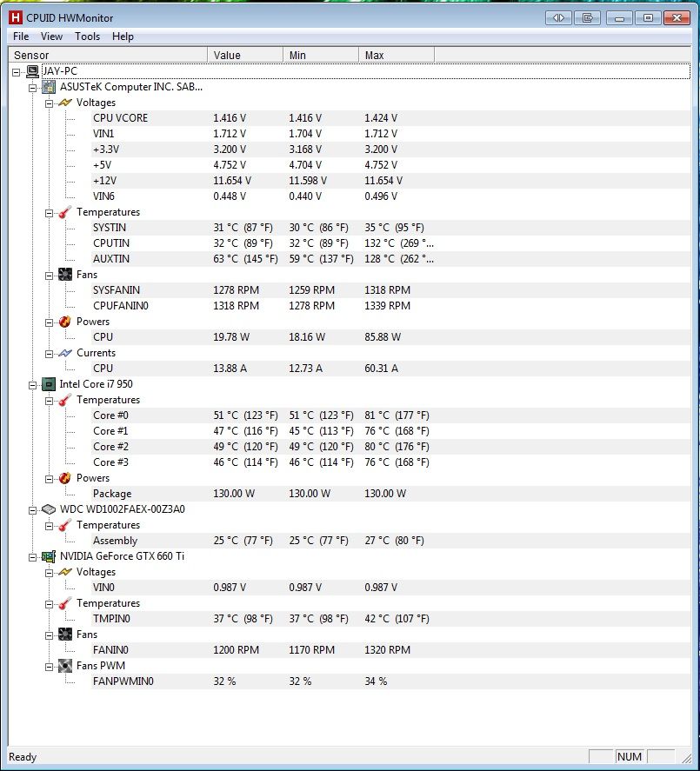Minimize the HWMonitor window

(619, 18)
